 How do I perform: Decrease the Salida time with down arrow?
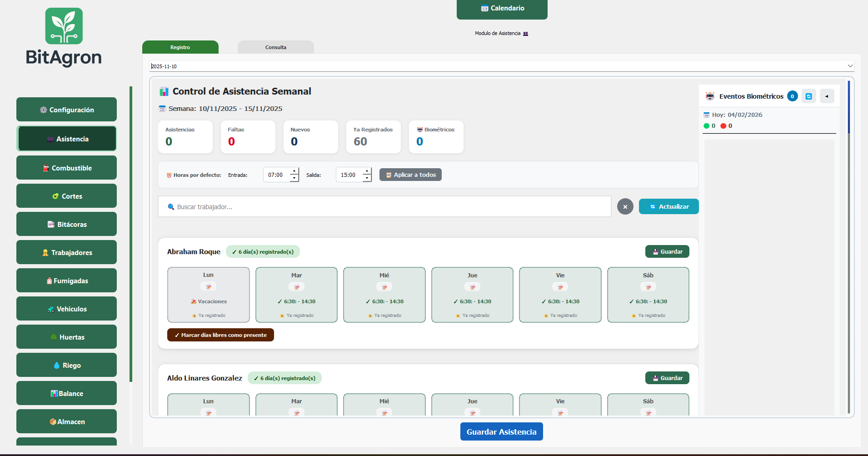pos(367,178)
